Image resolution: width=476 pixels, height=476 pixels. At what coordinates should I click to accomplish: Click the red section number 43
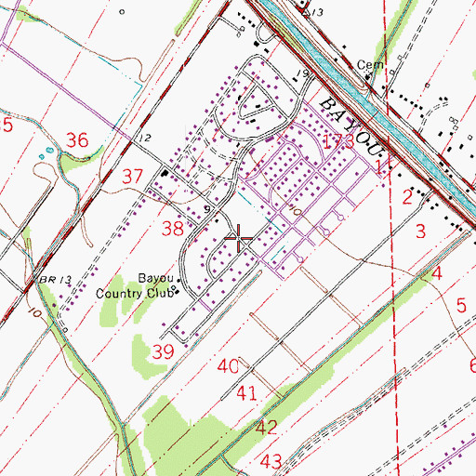[271, 461]
